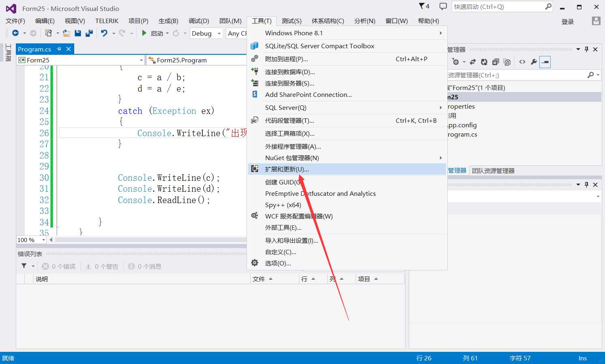Open the 文件(F) menu

[x=15, y=21]
